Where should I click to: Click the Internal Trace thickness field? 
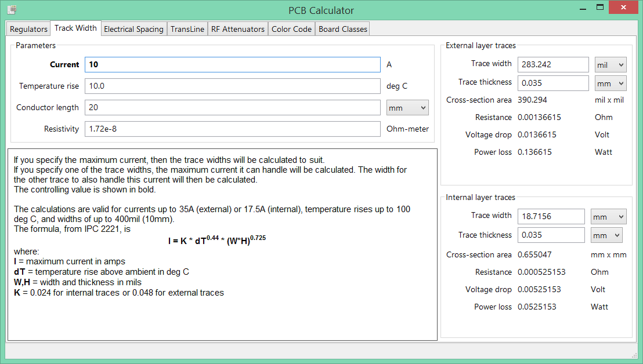pos(551,235)
